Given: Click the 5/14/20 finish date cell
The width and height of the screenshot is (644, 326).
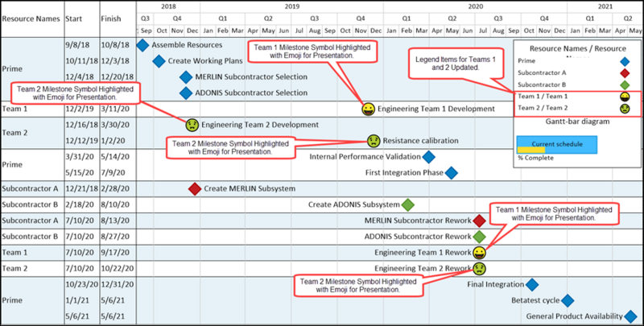Looking at the screenshot, I should coord(115,157).
